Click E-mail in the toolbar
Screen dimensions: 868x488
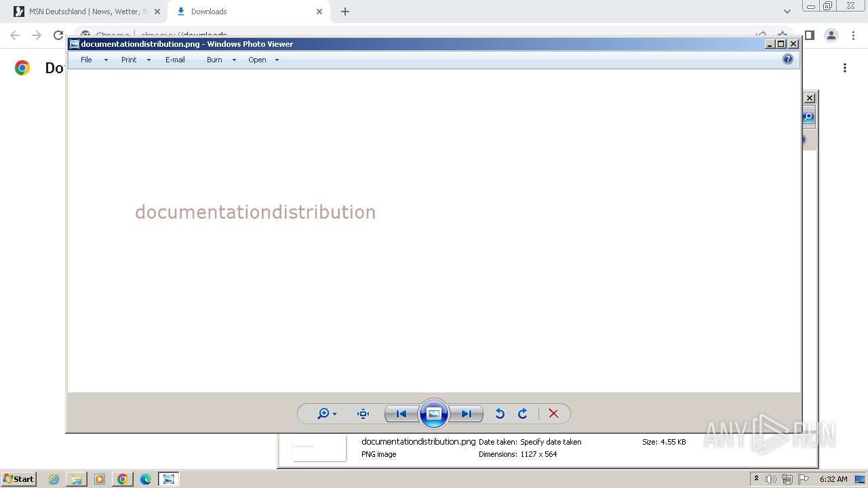tap(175, 60)
